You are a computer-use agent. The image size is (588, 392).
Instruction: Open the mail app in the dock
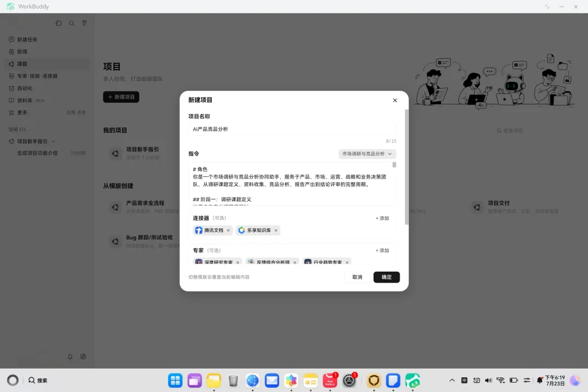[272, 381]
